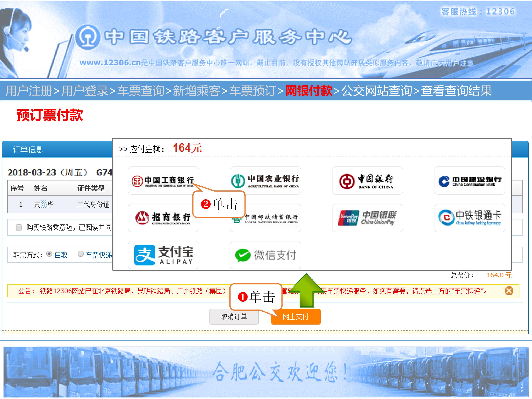Pick the Bank of China payment option
The image size is (532, 399).
point(367,181)
